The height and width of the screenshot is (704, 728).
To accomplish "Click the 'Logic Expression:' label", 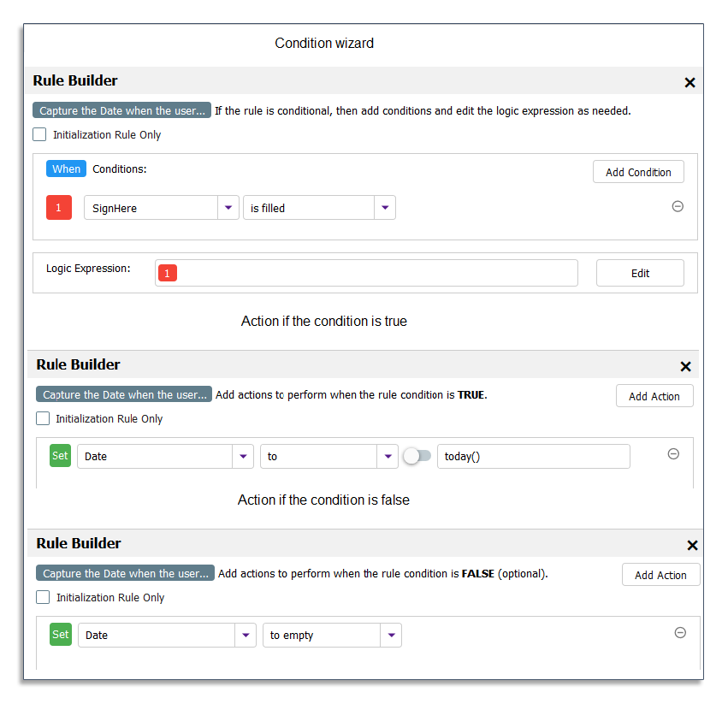I will point(88,269).
